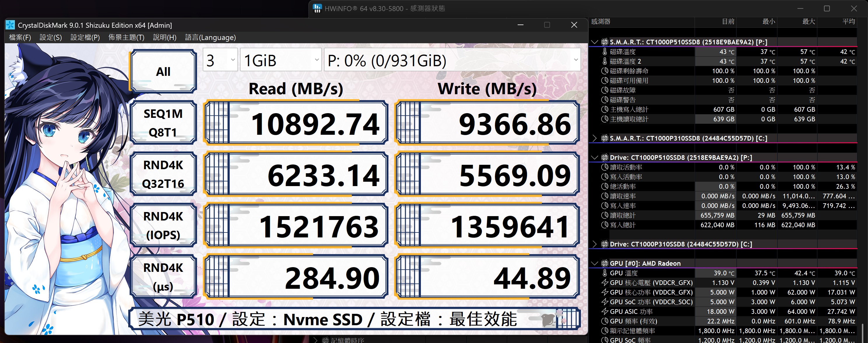This screenshot has height=343, width=868.
Task: Click 最小 column header in HWiNFO
Action: pos(768,22)
